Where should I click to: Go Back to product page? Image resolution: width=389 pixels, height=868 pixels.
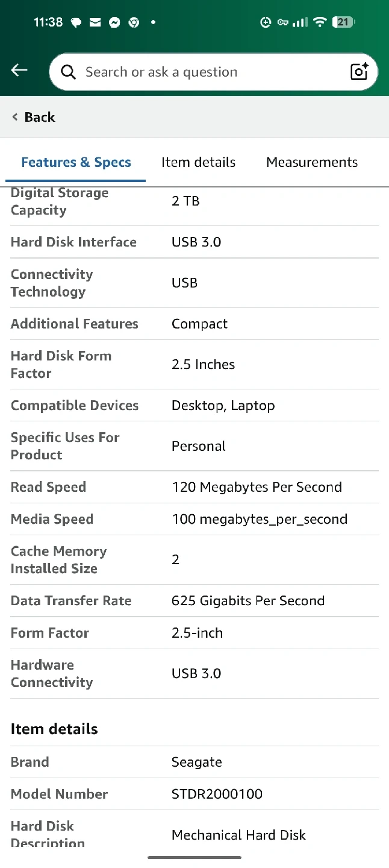34,117
